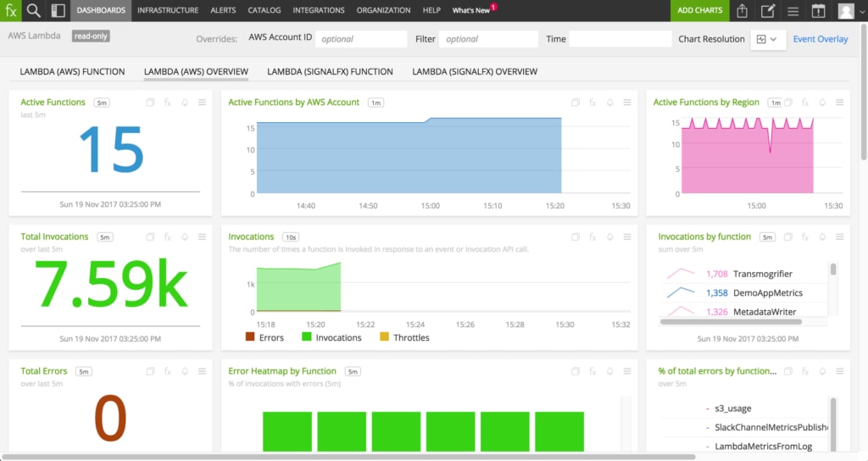Open menu of Invocations chart
Image resolution: width=868 pixels, height=461 pixels.
pyautogui.click(x=627, y=237)
